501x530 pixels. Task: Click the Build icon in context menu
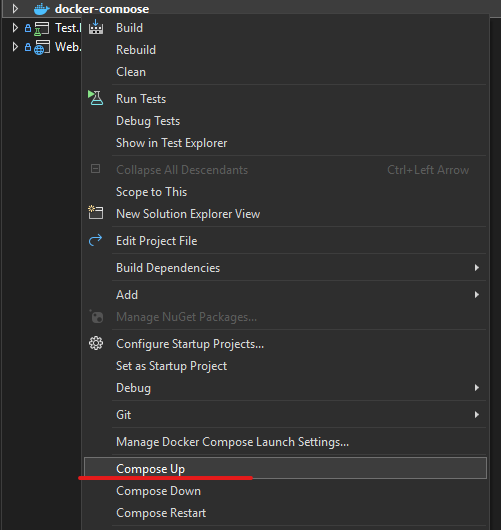pos(96,27)
